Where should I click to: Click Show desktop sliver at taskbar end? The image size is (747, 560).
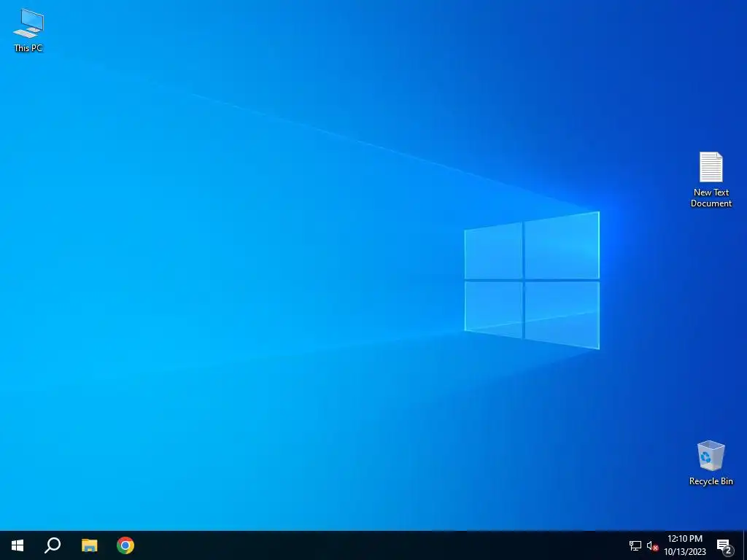(x=745, y=545)
